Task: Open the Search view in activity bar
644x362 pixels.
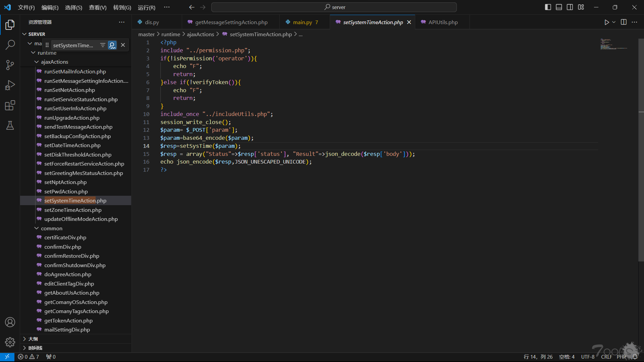Action: (x=10, y=45)
